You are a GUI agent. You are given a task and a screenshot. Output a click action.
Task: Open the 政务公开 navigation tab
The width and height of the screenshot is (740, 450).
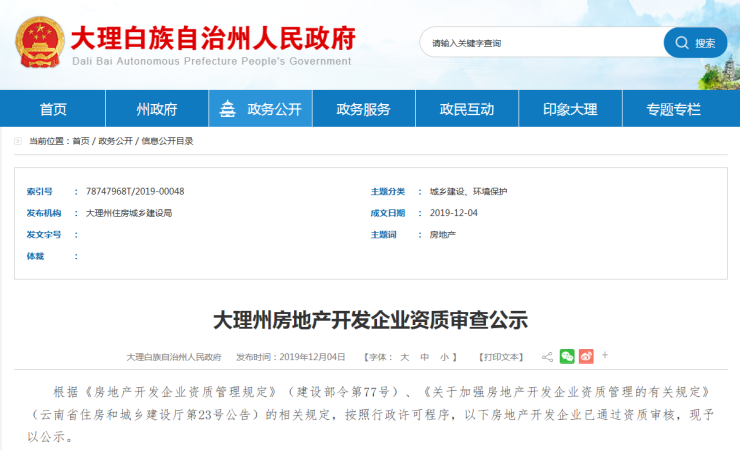(x=261, y=109)
